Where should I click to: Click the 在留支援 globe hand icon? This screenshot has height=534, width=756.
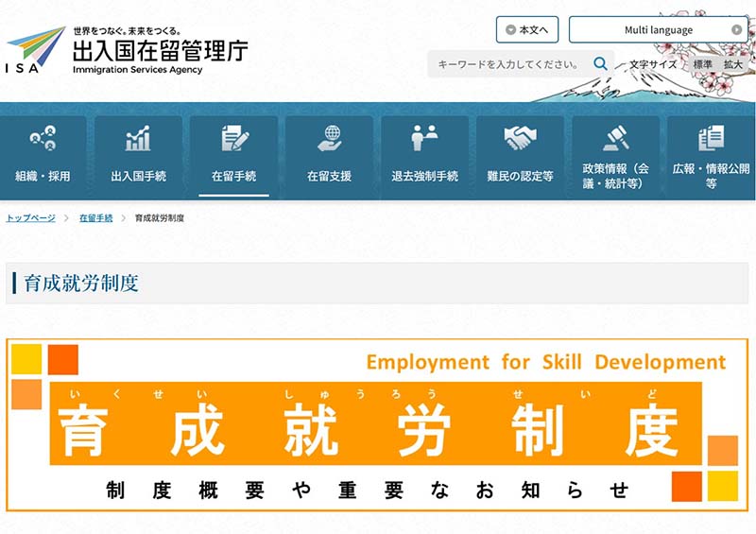330,139
